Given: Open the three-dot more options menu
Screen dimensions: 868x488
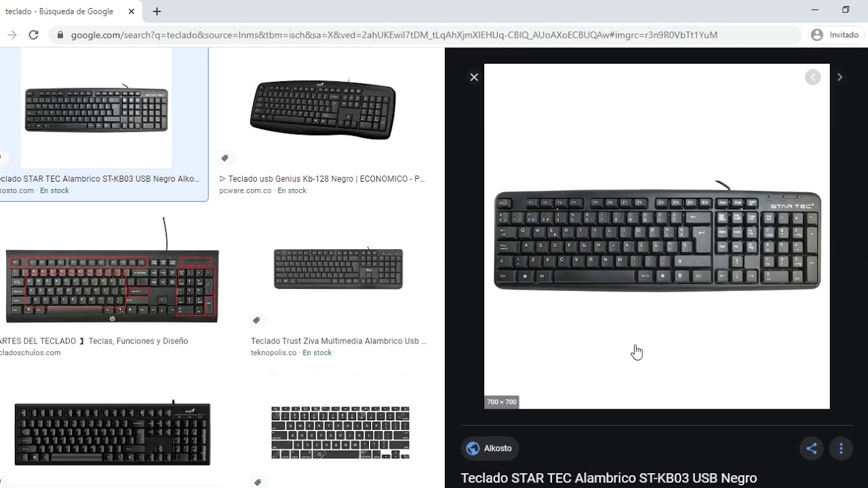Looking at the screenshot, I should (841, 448).
